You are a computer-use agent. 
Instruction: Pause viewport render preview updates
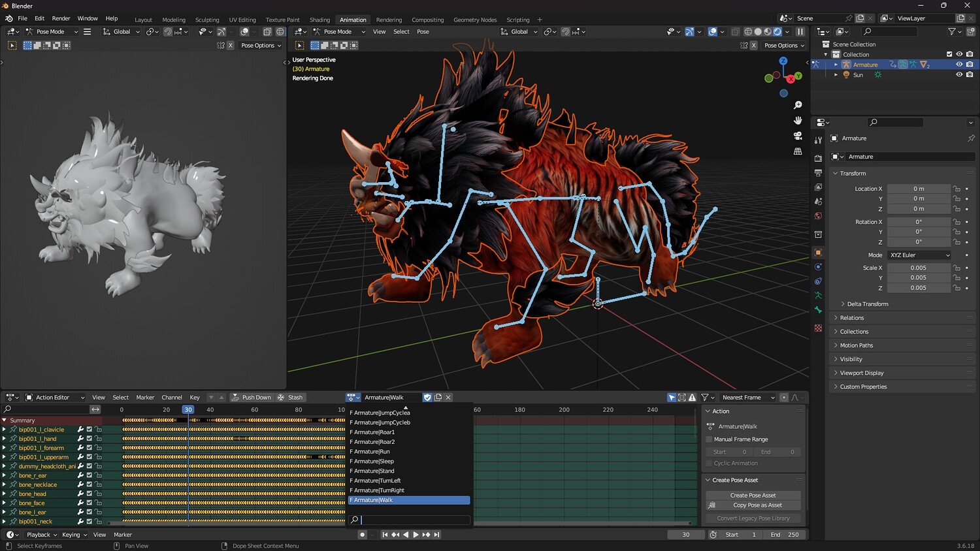800,31
